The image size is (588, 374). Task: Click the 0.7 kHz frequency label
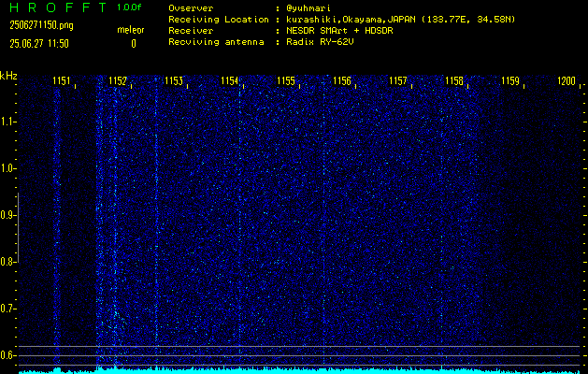pyautogui.click(x=7, y=309)
